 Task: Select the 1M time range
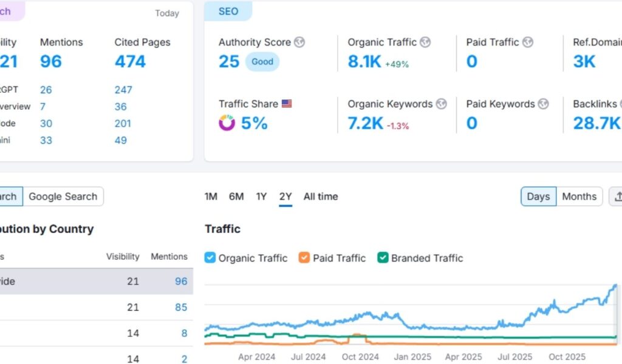point(211,197)
